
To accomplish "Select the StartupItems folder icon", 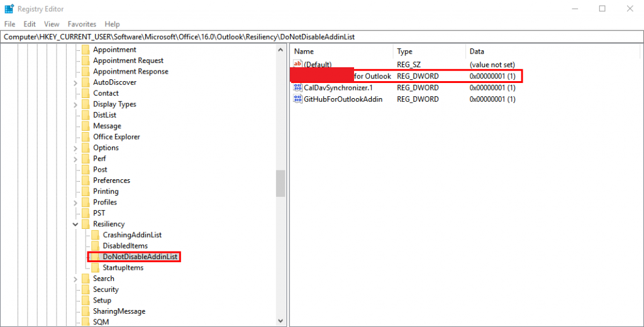I will pyautogui.click(x=96, y=267).
